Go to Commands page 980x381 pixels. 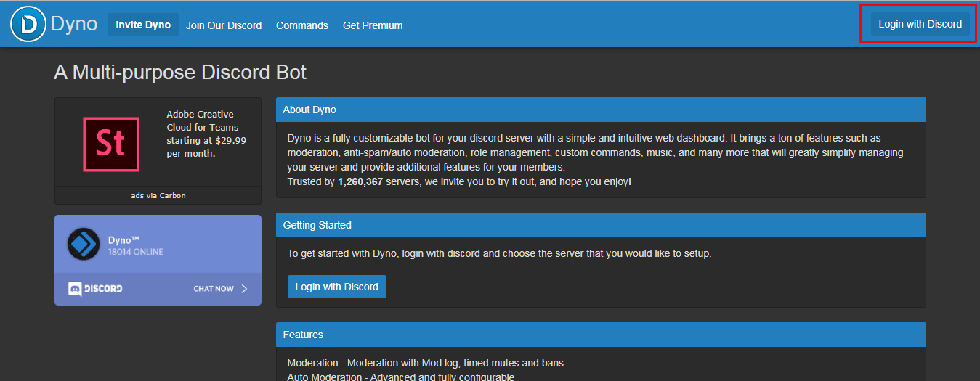click(302, 25)
